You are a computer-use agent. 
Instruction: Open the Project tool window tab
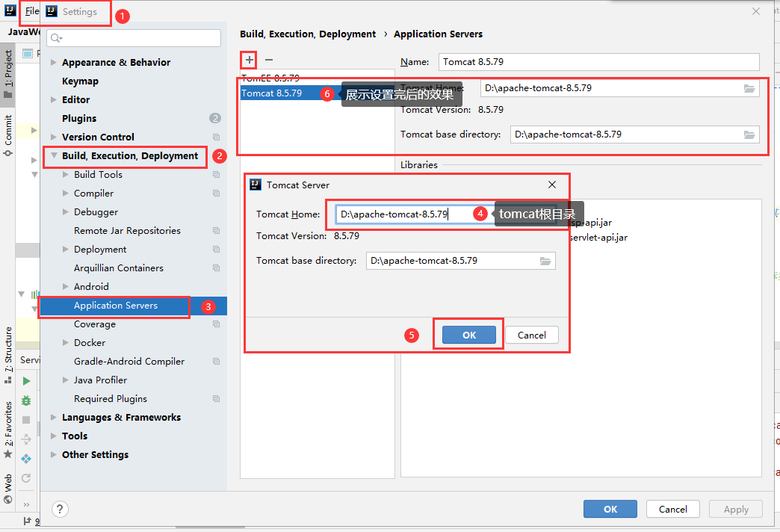[8, 74]
